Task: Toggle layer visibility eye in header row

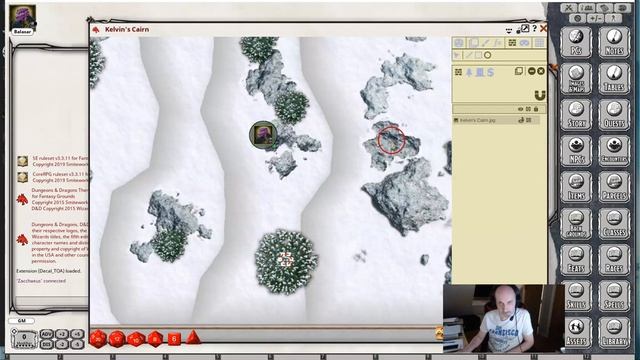Action: (x=520, y=109)
